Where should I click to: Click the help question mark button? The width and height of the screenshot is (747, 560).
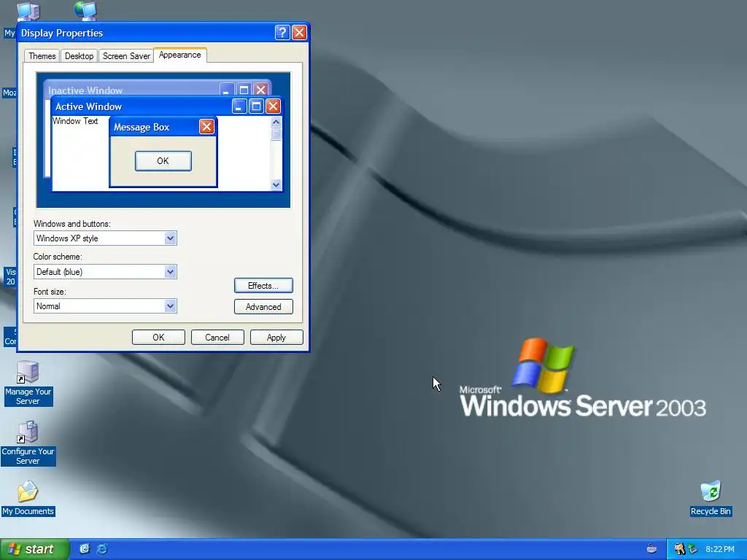tap(282, 32)
